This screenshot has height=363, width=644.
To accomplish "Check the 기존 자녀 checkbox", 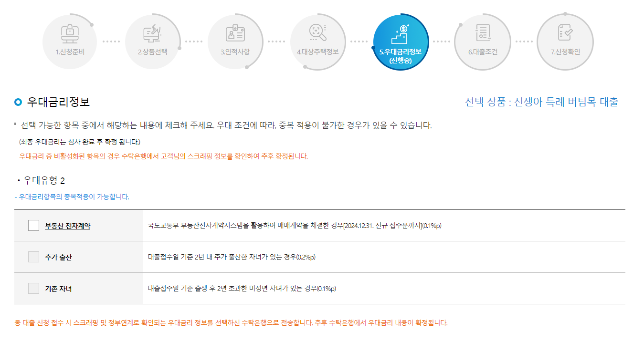I will pyautogui.click(x=33, y=288).
